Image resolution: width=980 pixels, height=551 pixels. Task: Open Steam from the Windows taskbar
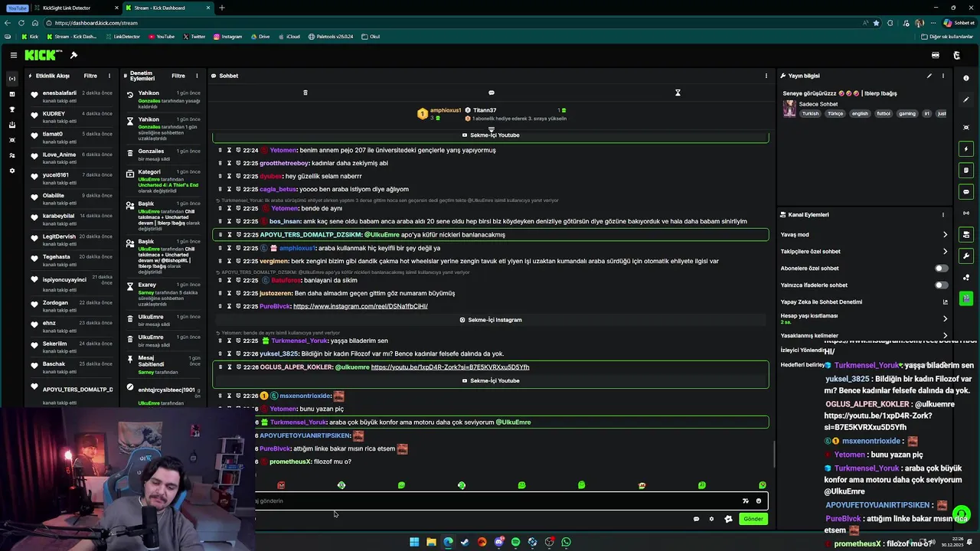point(465,542)
